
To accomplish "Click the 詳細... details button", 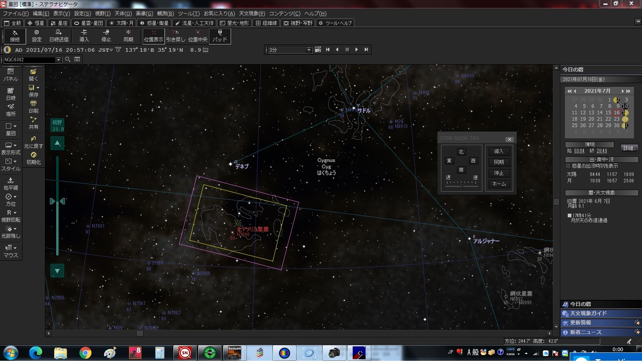I will pyautogui.click(x=629, y=148).
